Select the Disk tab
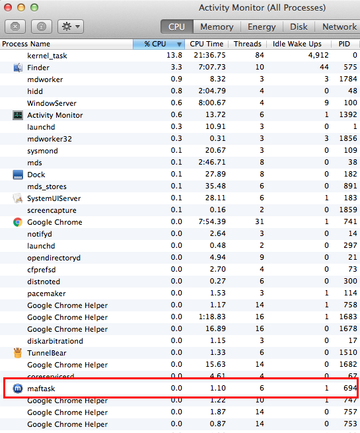 299,27
